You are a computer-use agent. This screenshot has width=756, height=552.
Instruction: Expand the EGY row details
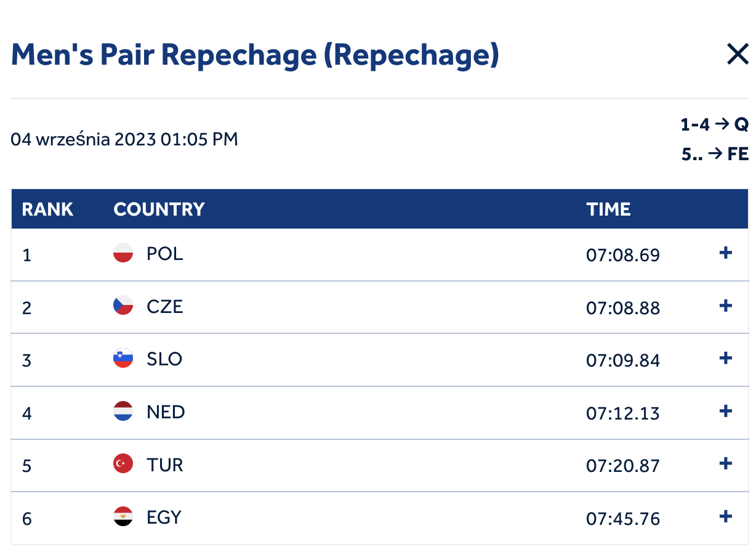[726, 516]
